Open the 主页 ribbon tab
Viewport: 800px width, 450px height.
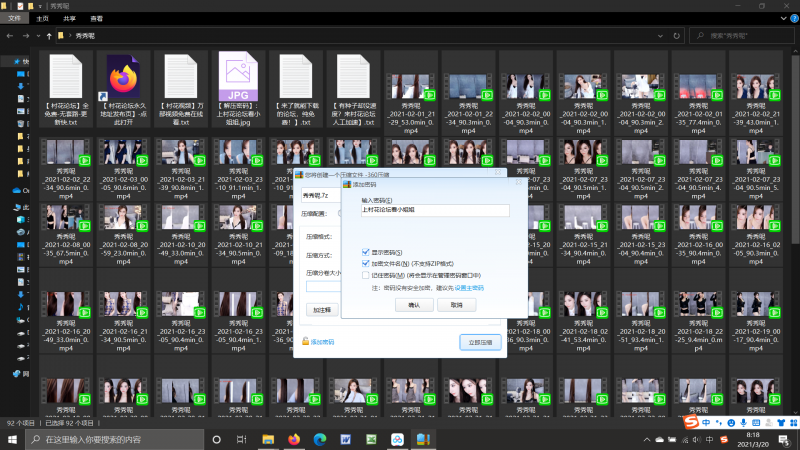coord(42,18)
